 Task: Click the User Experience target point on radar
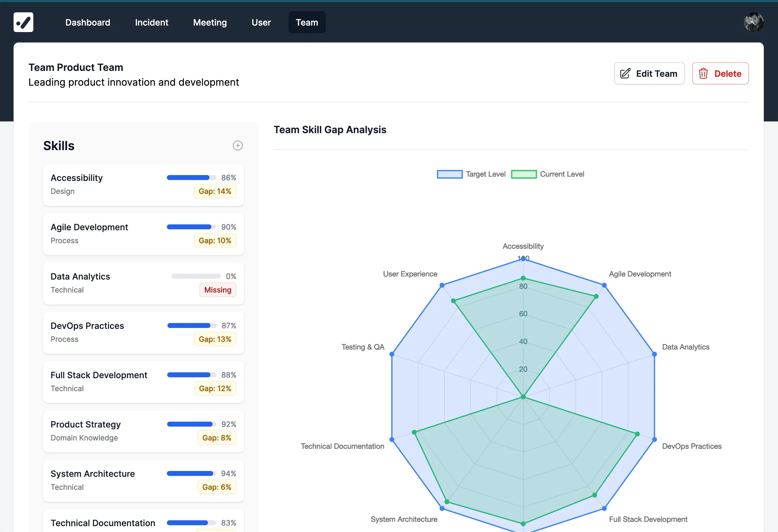point(442,285)
